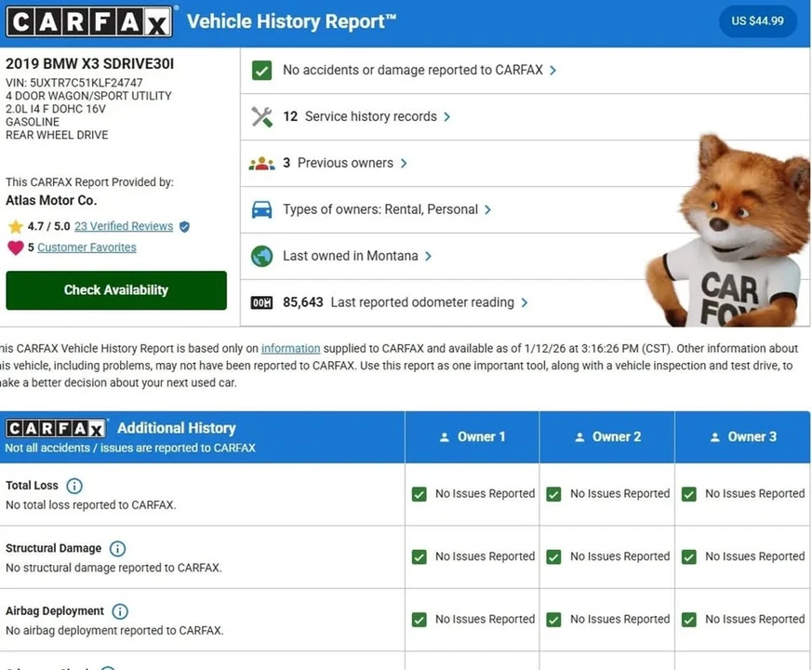Click the previous owners people icon
The height and width of the screenshot is (670, 812).
(x=261, y=163)
